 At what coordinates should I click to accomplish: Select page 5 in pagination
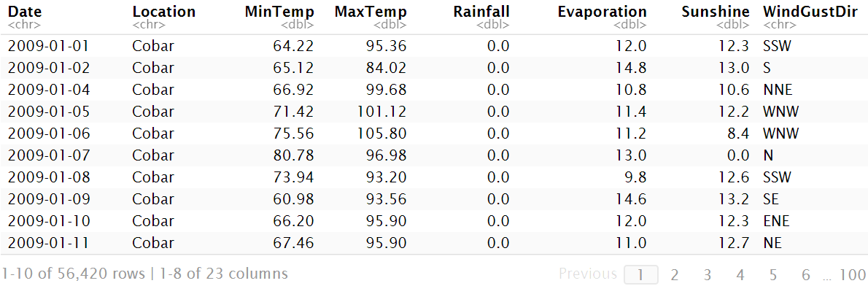(x=773, y=274)
